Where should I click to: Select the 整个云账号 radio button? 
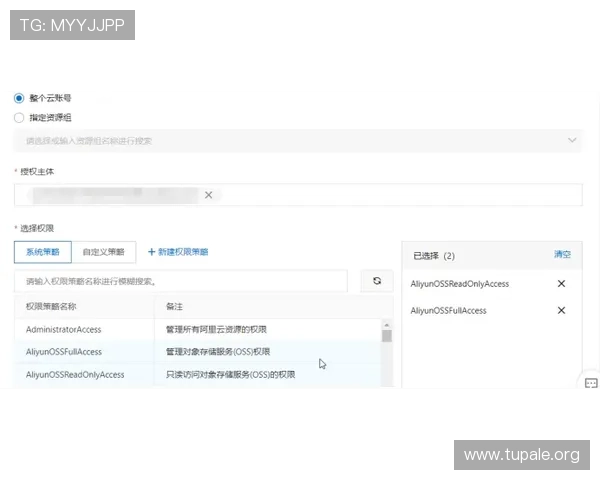point(19,98)
